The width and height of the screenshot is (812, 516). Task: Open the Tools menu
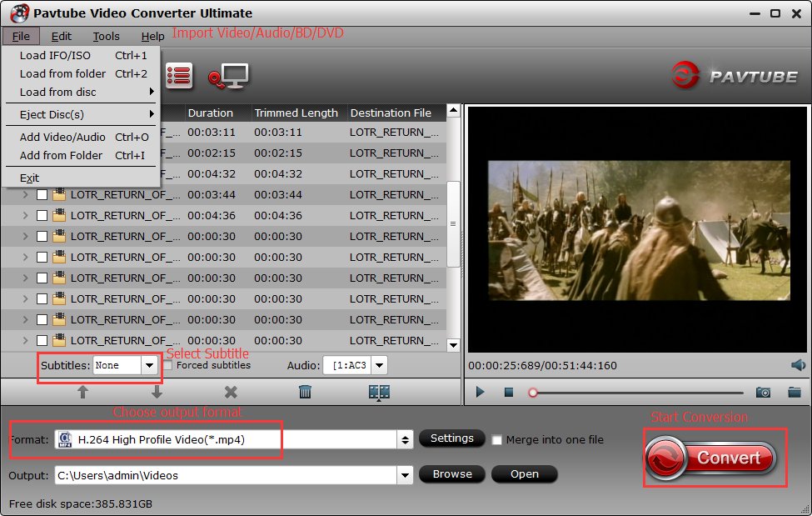coord(106,37)
